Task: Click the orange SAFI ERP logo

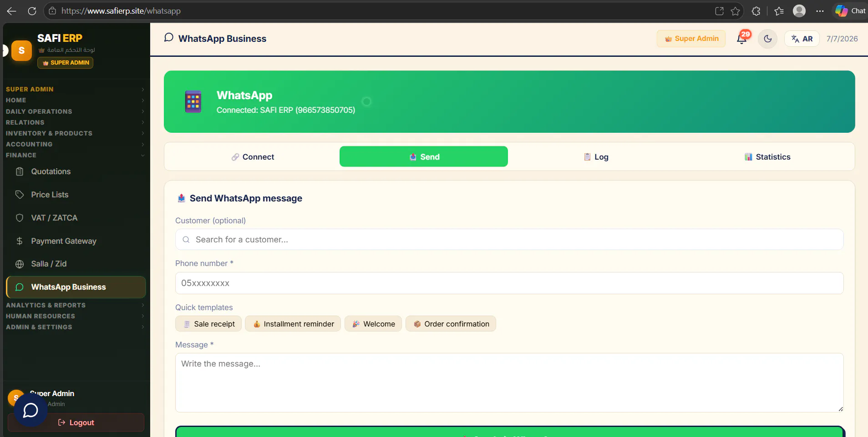Action: click(x=21, y=50)
